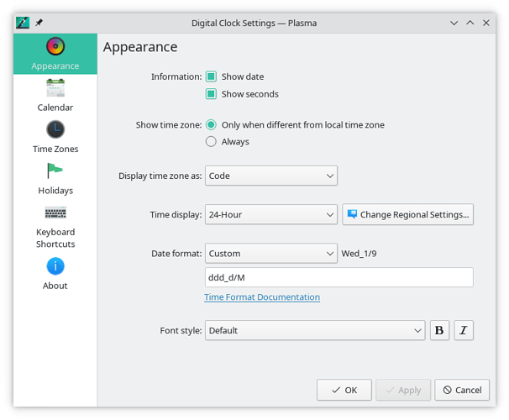The height and width of the screenshot is (420, 509).
Task: Maximize the window with the up chevron
Action: click(470, 23)
